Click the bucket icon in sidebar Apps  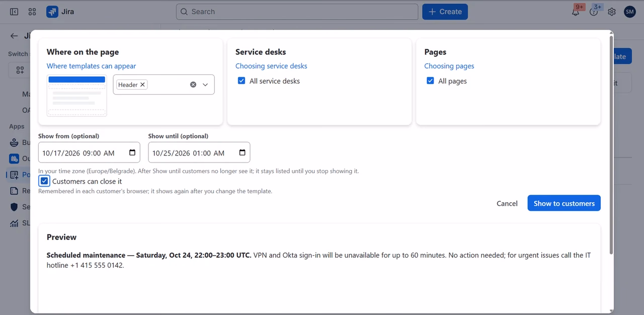coord(14,142)
